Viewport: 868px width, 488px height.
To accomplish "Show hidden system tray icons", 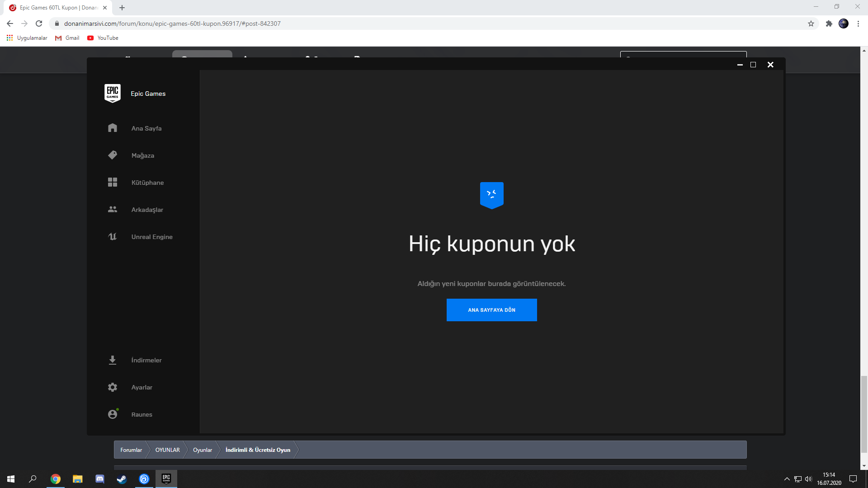I will click(x=787, y=479).
